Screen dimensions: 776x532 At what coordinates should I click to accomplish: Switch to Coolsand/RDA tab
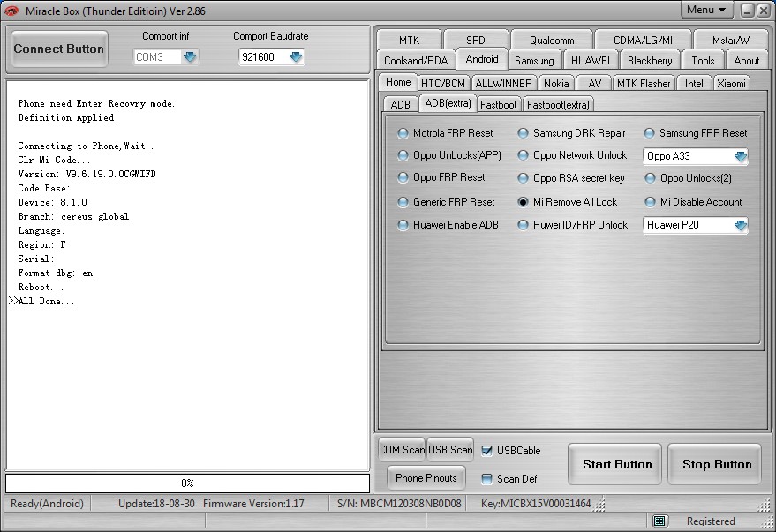coord(416,60)
